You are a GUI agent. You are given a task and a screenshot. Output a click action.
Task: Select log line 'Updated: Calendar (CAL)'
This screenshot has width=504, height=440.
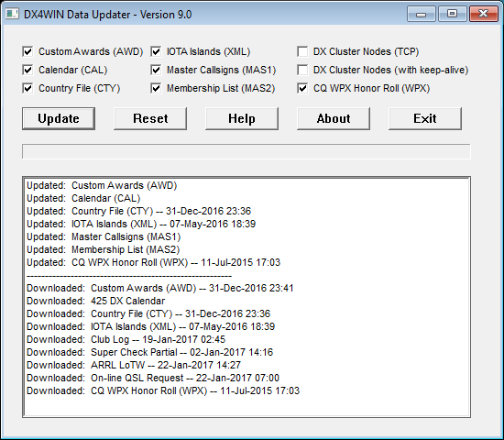pyautogui.click(x=83, y=198)
